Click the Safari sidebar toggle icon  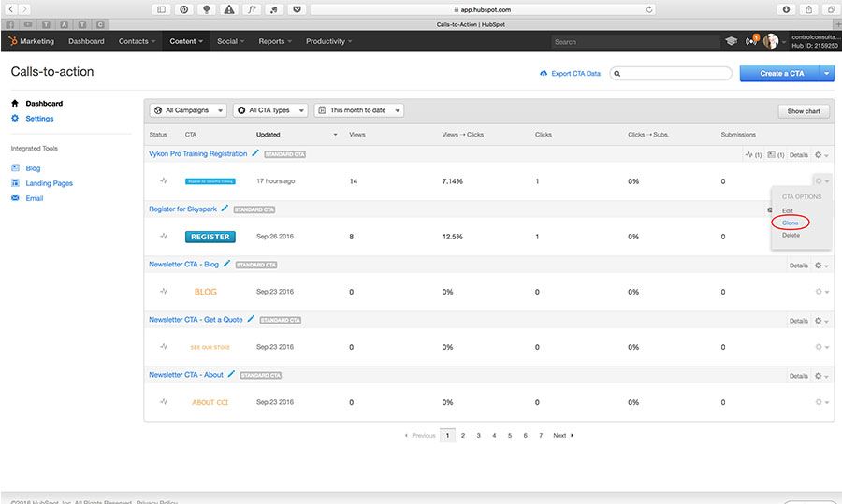click(x=161, y=9)
